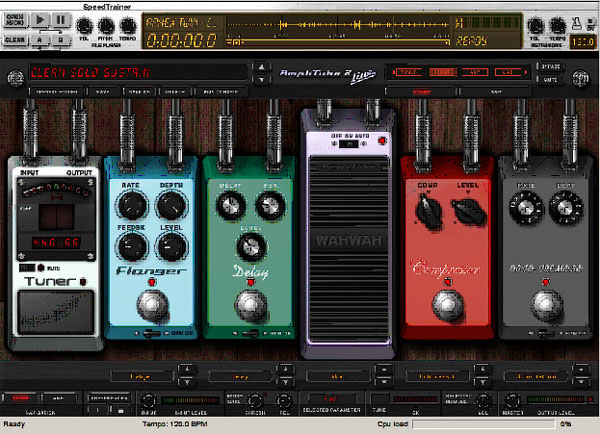Screen dimensions: 600x434
Task: Toggle the Mute button near Bypass
Action: pos(550,80)
